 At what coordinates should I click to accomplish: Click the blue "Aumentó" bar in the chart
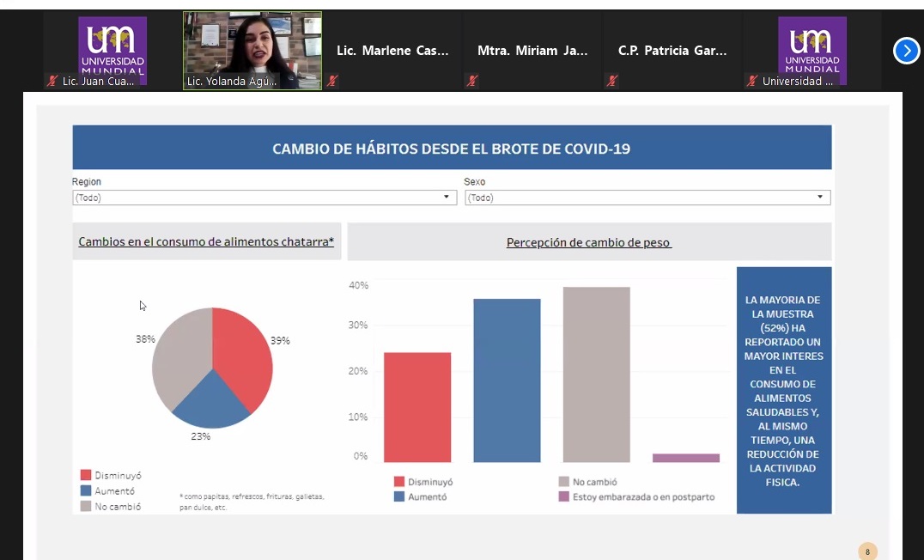pyautogui.click(x=507, y=380)
